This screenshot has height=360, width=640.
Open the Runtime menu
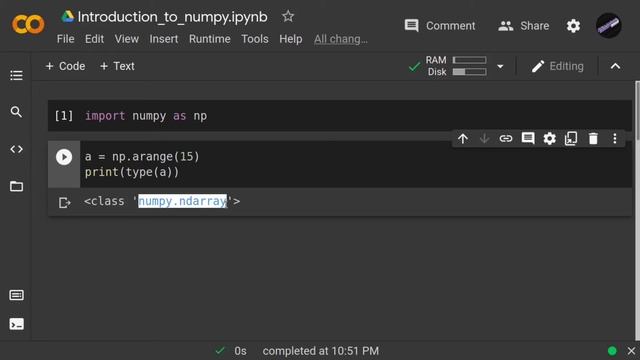pos(210,39)
